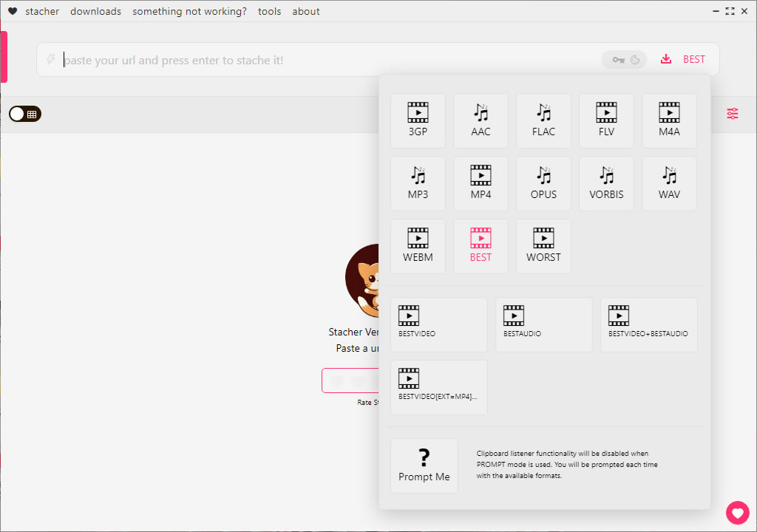Click the pink heart donate button
This screenshot has width=757, height=532.
coord(737,512)
